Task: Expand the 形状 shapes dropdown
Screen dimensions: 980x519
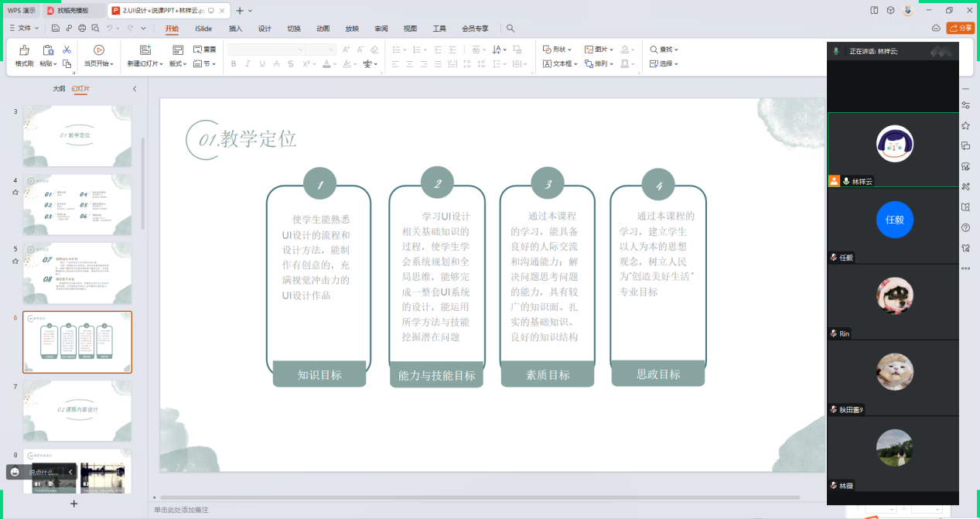Action: pos(558,50)
